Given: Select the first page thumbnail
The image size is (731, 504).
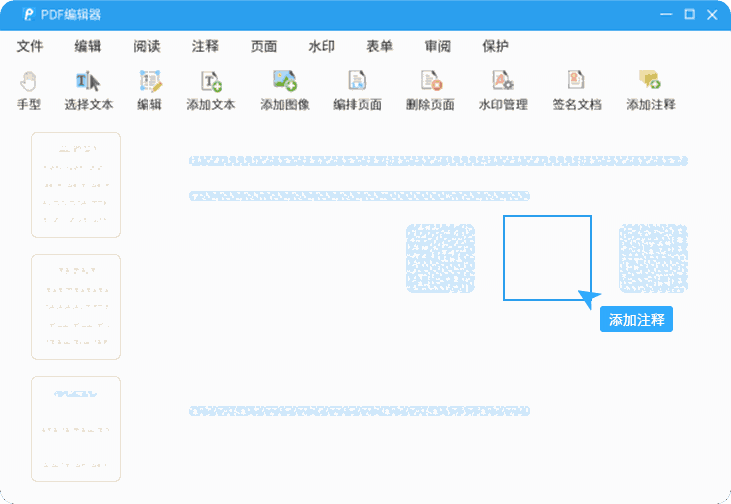Looking at the screenshot, I should click(x=76, y=185).
